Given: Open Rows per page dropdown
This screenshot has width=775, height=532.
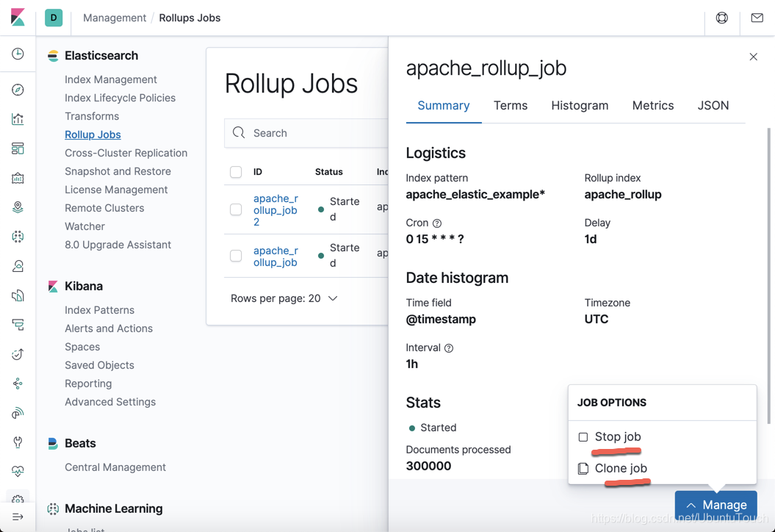Looking at the screenshot, I should tap(284, 298).
